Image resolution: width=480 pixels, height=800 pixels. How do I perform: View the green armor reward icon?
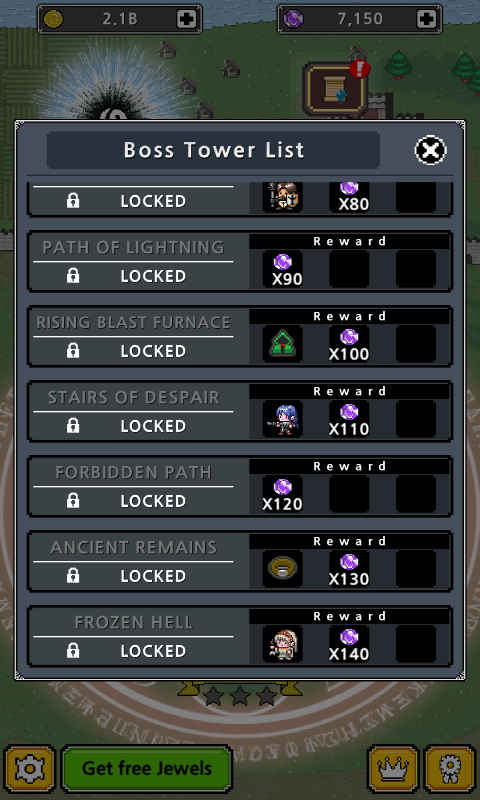(283, 343)
